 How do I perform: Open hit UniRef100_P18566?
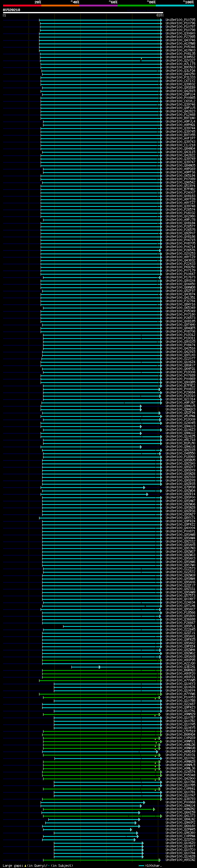(180, 612)
